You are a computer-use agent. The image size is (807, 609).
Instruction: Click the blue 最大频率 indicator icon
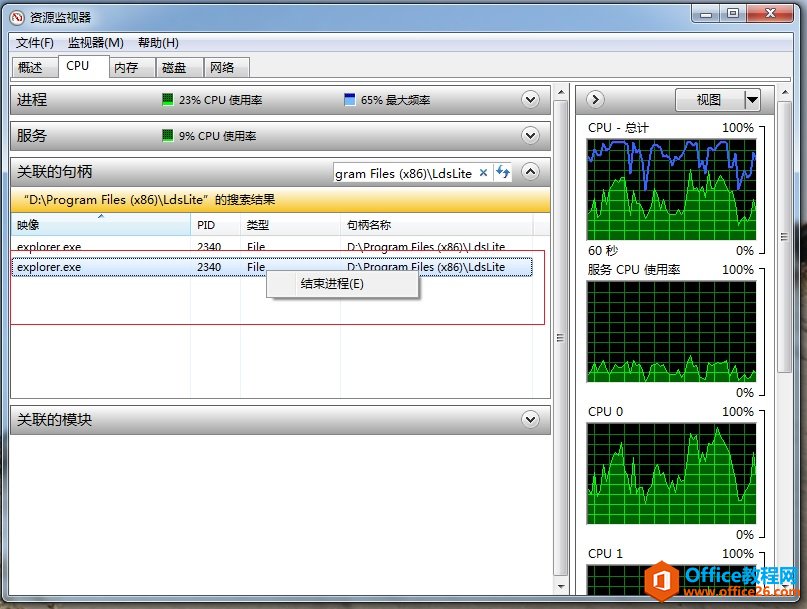point(350,100)
